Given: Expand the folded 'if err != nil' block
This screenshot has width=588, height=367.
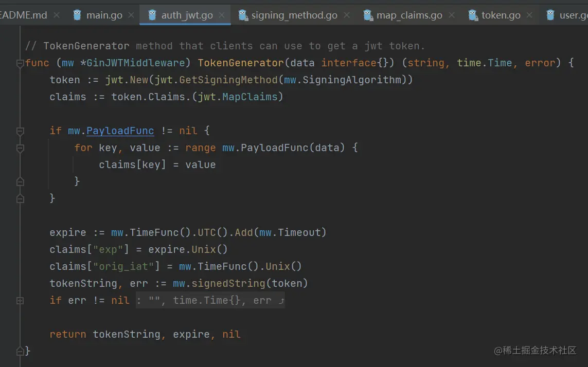Looking at the screenshot, I should pyautogui.click(x=20, y=301).
